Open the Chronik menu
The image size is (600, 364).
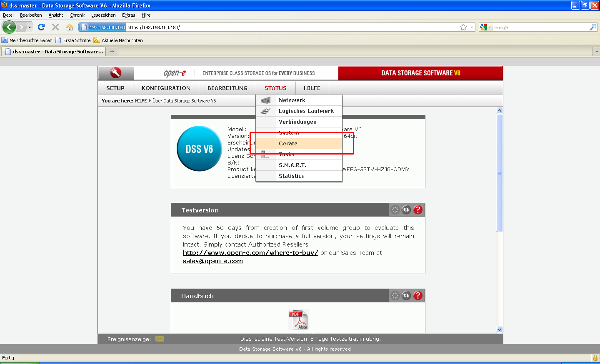pyautogui.click(x=77, y=15)
